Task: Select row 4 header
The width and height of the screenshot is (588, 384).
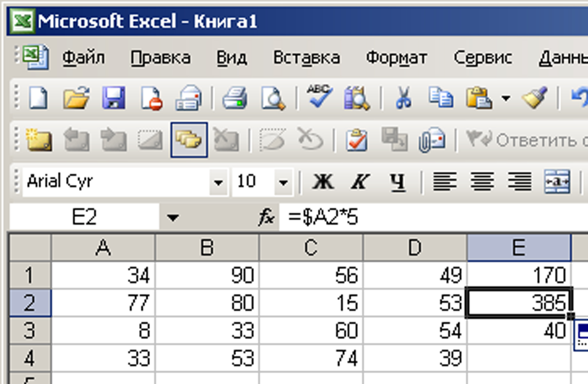Action: click(30, 358)
